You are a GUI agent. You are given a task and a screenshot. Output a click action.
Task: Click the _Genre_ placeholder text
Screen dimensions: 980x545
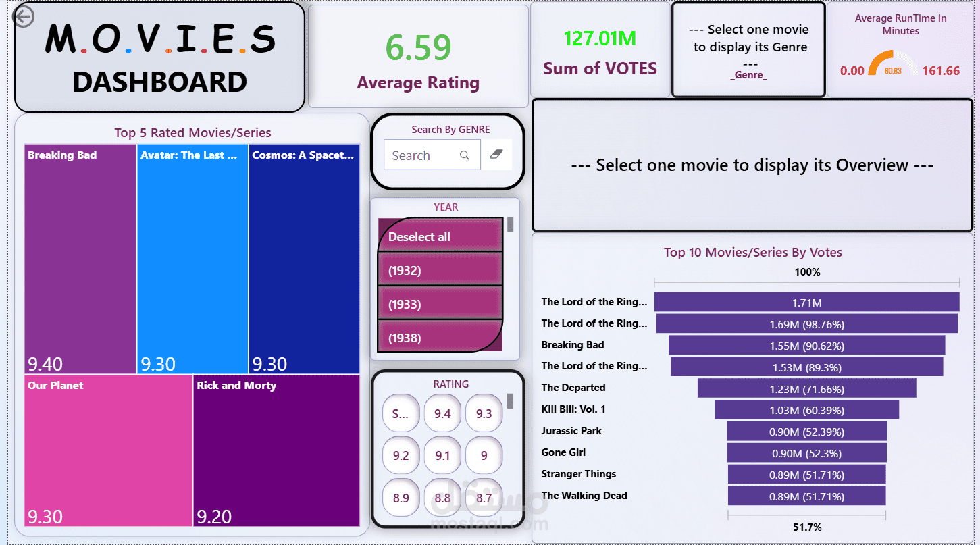coord(748,75)
